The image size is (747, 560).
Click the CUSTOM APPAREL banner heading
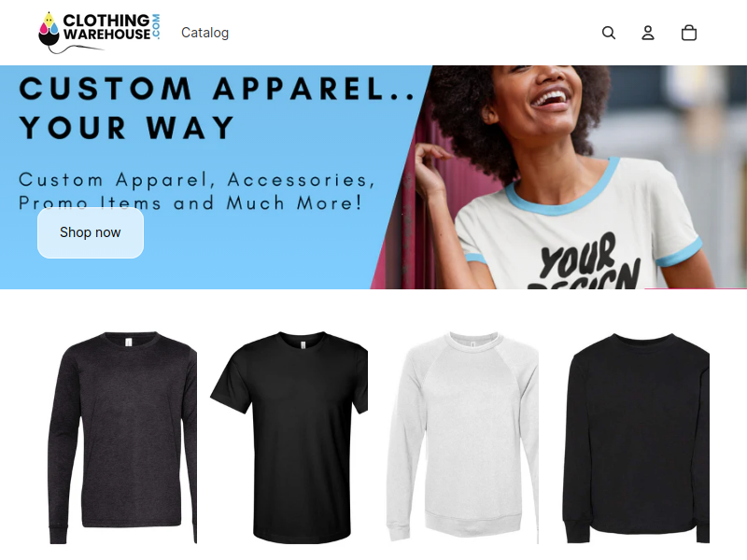tap(218, 89)
